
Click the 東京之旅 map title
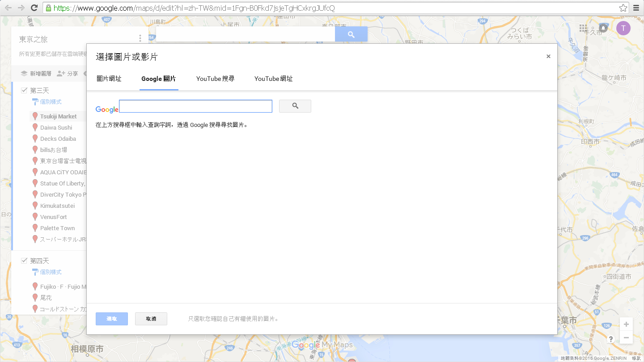(x=33, y=39)
